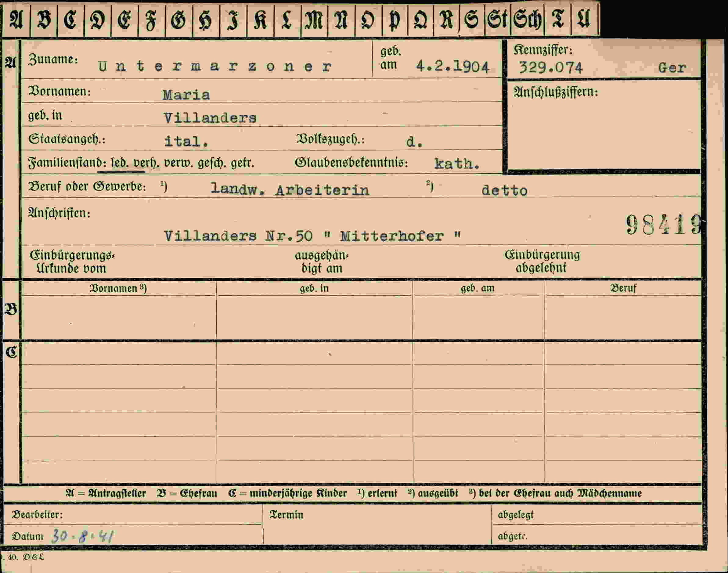
Task: Select the alphabet tab 'F' at top
Action: 152,20
